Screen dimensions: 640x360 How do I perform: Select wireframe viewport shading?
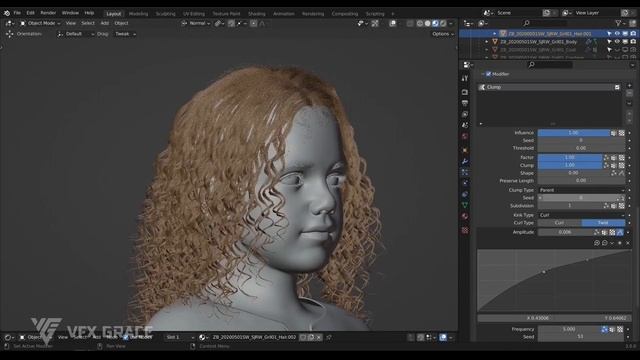tap(420, 23)
